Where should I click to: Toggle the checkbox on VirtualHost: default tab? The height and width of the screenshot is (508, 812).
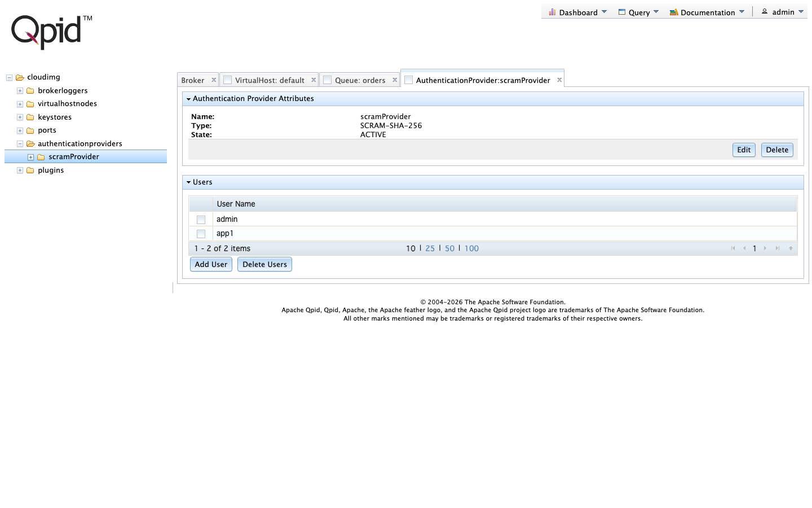click(228, 80)
